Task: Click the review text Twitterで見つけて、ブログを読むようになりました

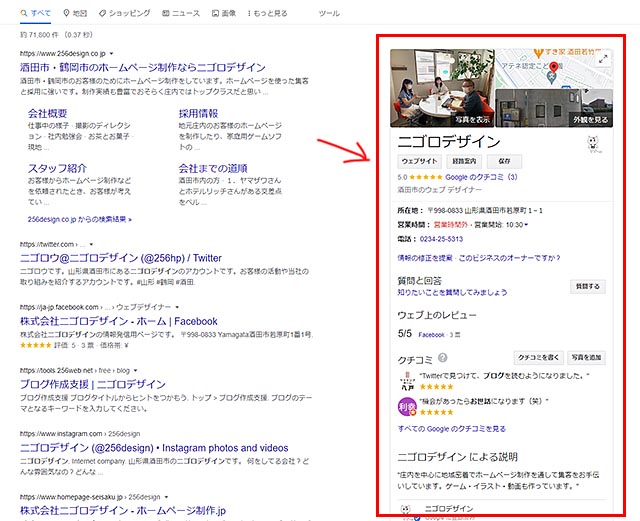Action: (x=504, y=376)
